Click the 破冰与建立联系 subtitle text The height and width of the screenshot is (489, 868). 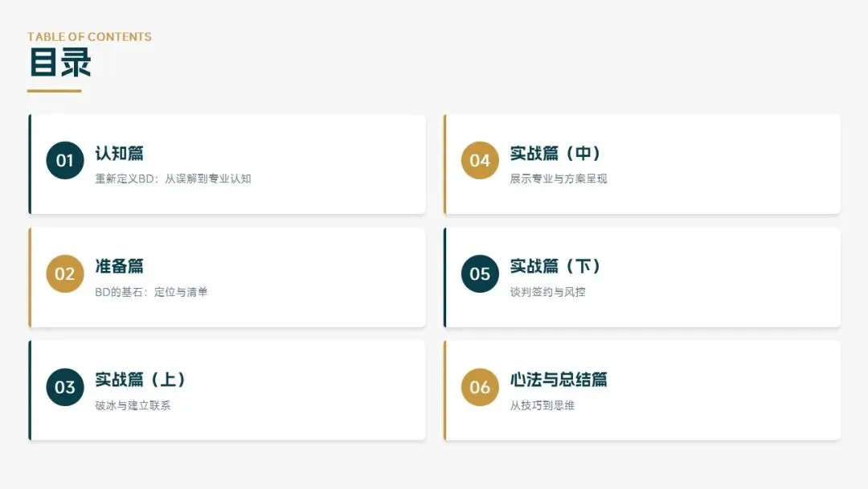(x=133, y=405)
